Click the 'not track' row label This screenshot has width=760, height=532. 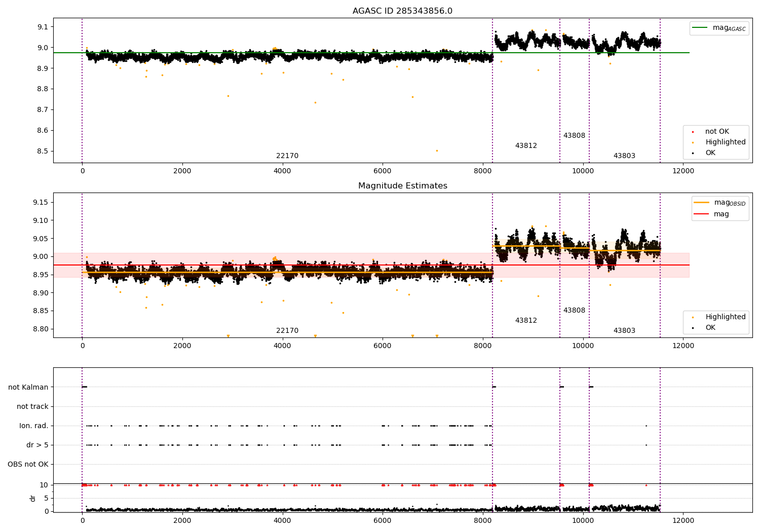32,407
